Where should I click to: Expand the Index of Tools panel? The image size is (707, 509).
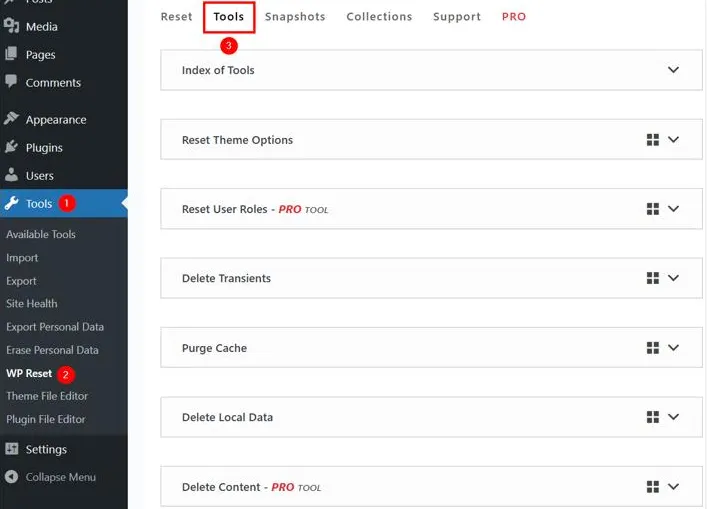(673, 70)
